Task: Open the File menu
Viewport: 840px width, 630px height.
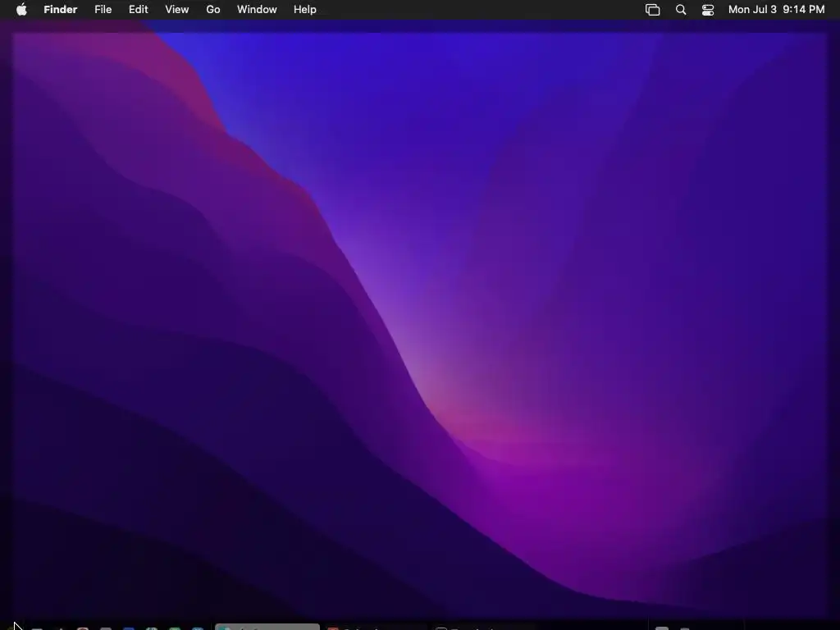Action: [x=103, y=10]
